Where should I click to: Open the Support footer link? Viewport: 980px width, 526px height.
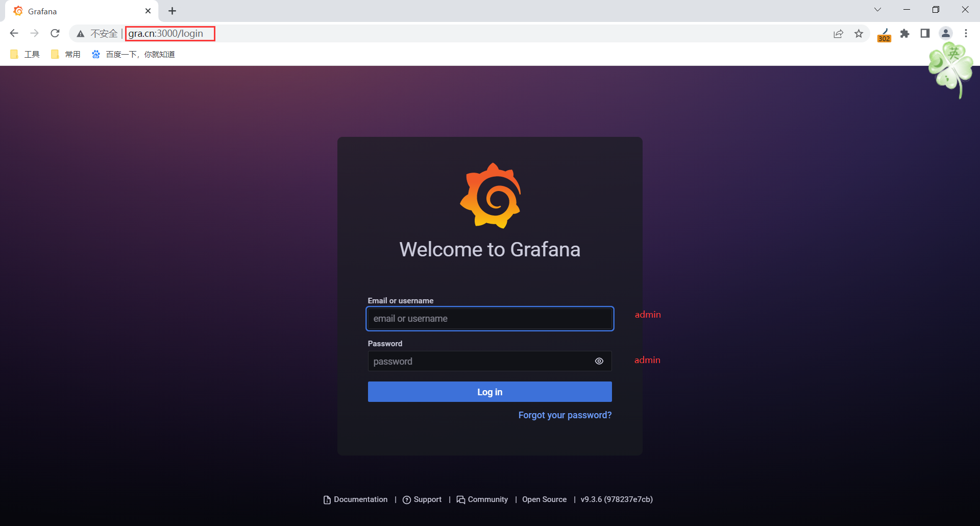point(422,499)
